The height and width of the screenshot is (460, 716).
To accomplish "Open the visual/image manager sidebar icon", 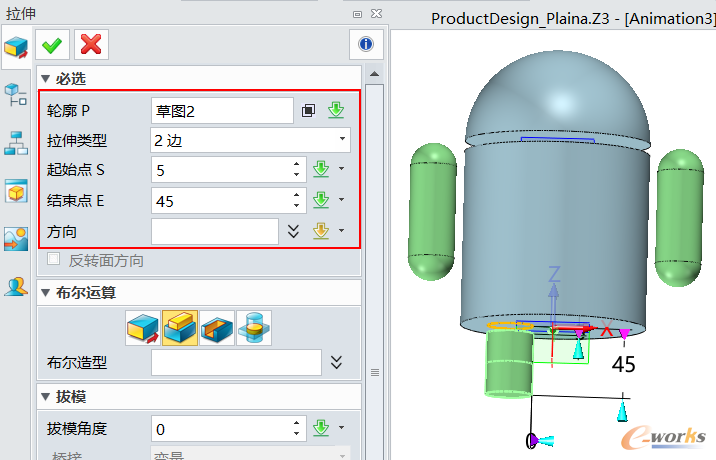I will (16, 239).
